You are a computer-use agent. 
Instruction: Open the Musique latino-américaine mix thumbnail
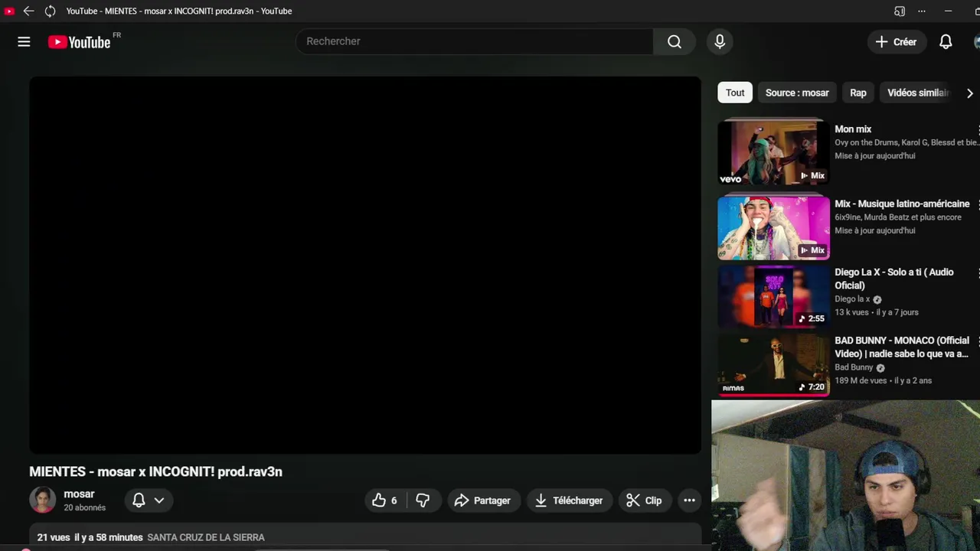773,228
